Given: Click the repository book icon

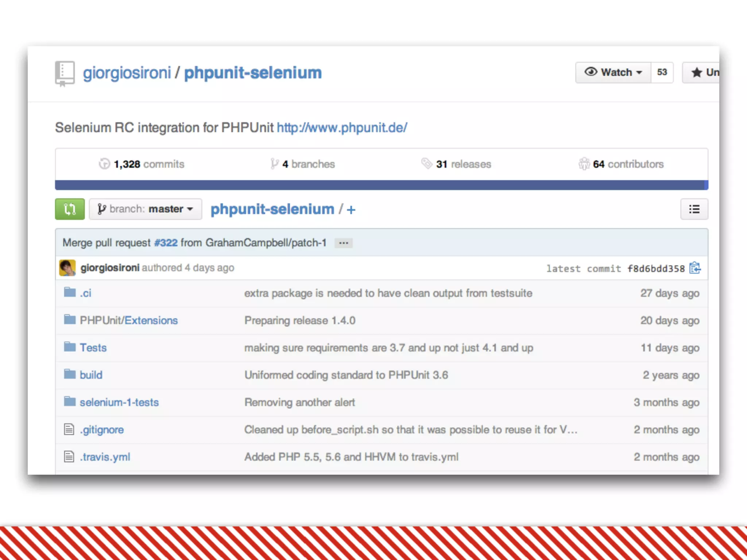Looking at the screenshot, I should pos(65,73).
